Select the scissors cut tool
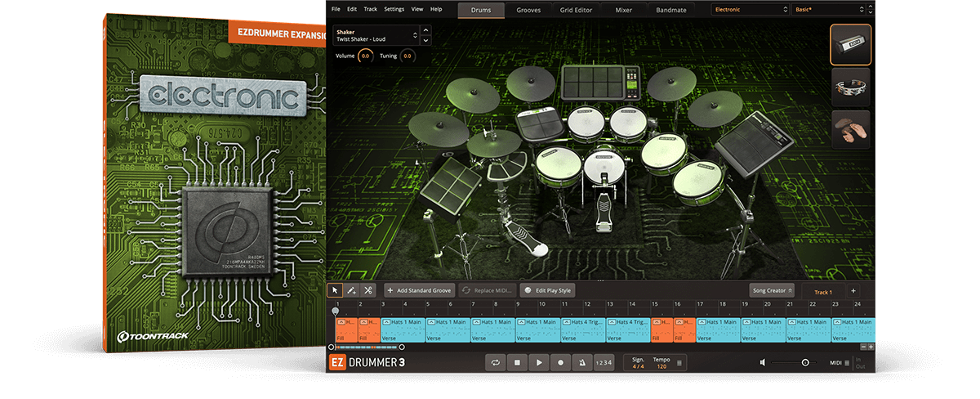 click(x=368, y=290)
